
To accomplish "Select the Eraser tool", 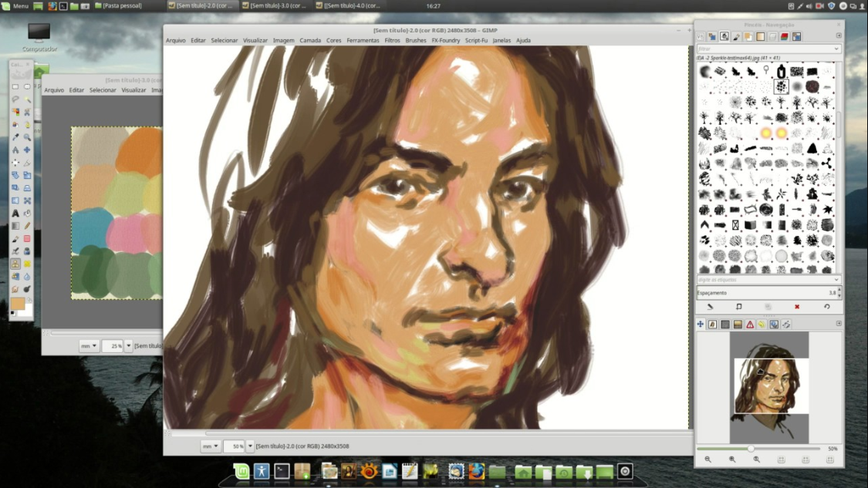I will click(27, 238).
